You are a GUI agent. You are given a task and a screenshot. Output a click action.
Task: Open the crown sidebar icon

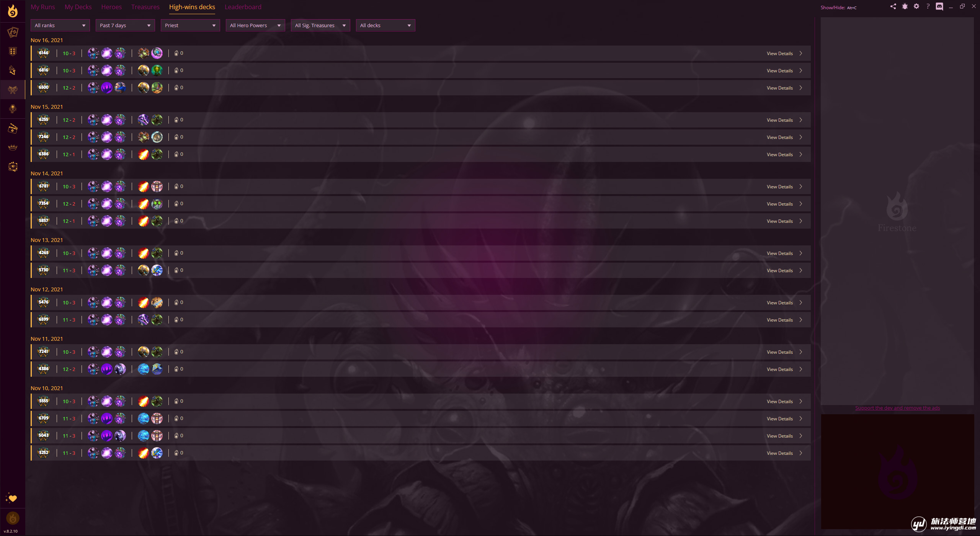point(13,148)
